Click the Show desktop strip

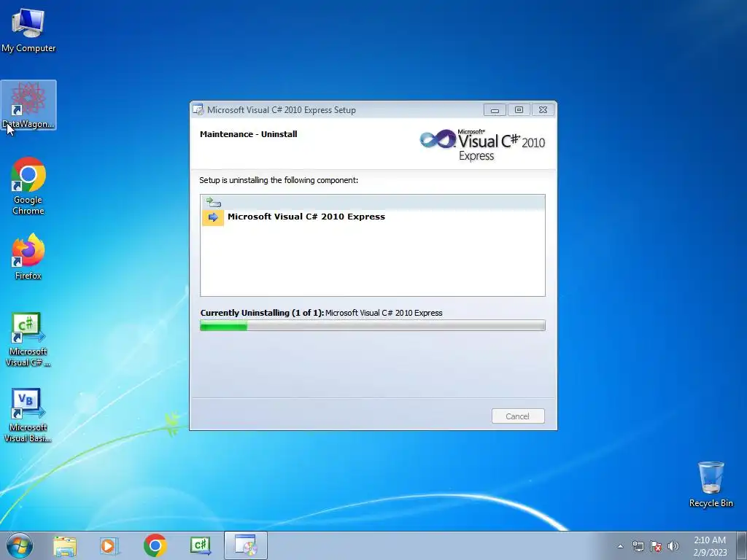(742, 545)
